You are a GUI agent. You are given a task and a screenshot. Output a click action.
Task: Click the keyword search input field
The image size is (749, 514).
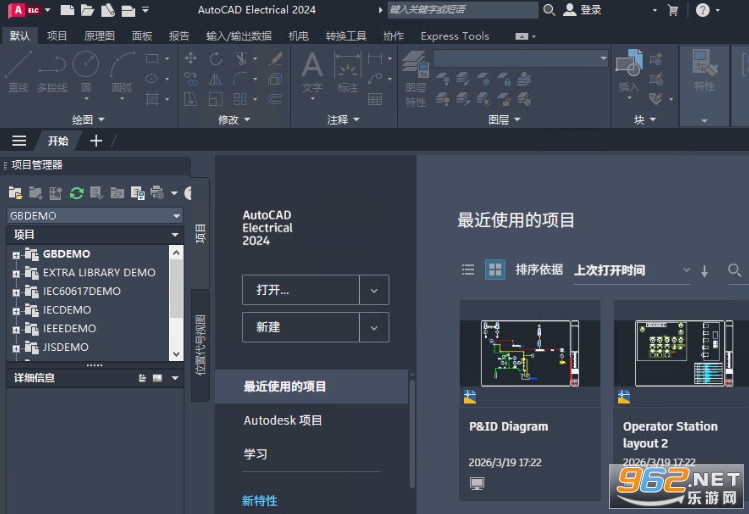[462, 10]
